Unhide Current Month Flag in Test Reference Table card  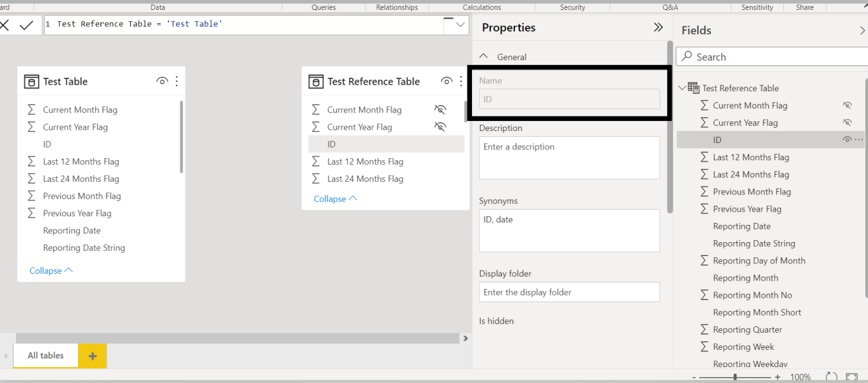tap(440, 110)
